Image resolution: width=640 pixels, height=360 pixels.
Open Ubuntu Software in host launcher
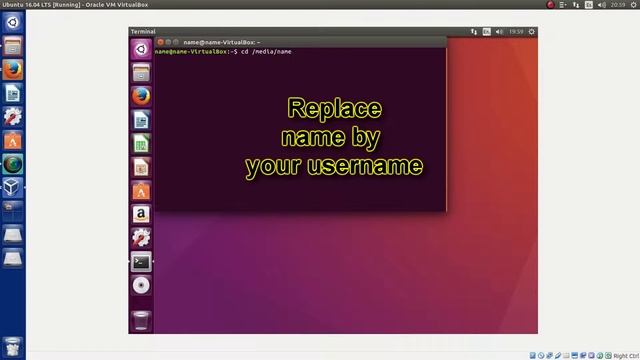tap(13, 140)
